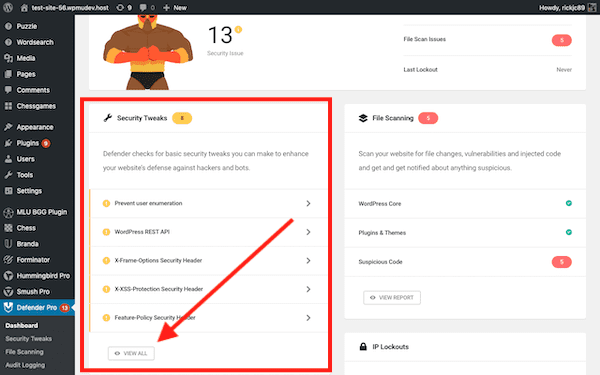Click the large 13 security issue number
The height and width of the screenshot is (375, 600).
click(x=220, y=35)
